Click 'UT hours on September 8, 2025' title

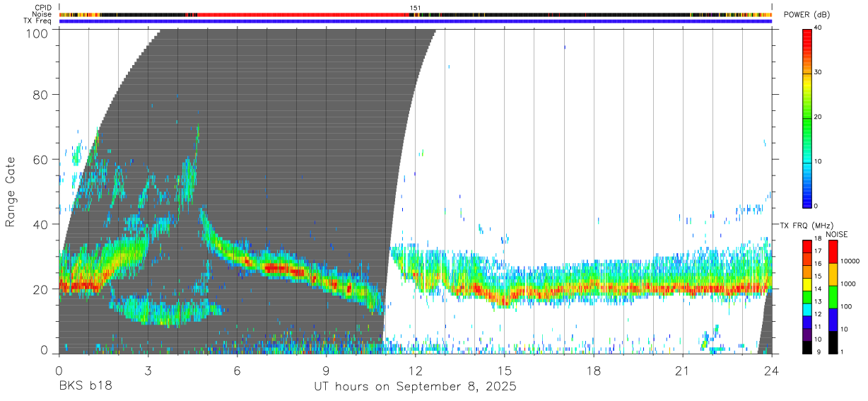click(x=415, y=387)
